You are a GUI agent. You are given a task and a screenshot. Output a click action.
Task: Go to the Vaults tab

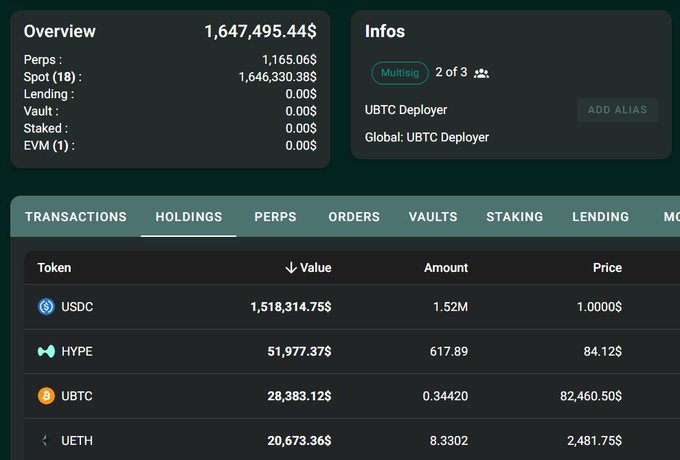pyautogui.click(x=433, y=216)
